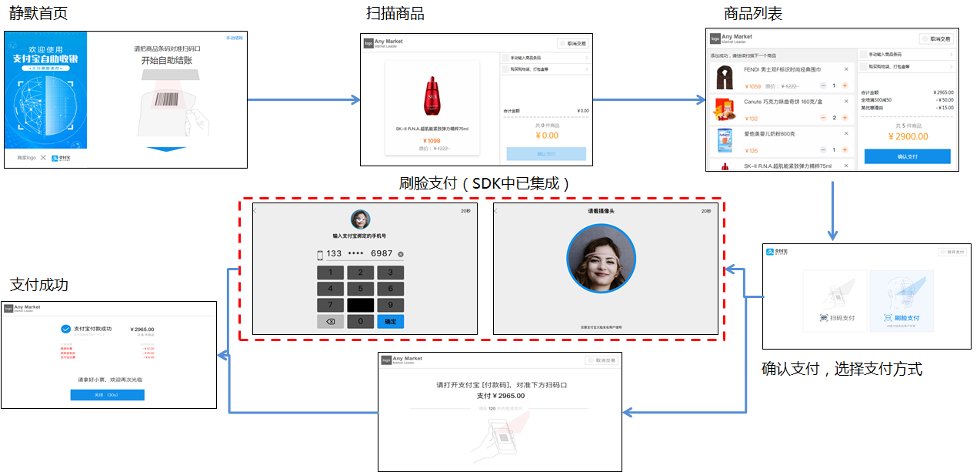
Task: Click the FENDI scarf thumbnail
Action: [725, 78]
